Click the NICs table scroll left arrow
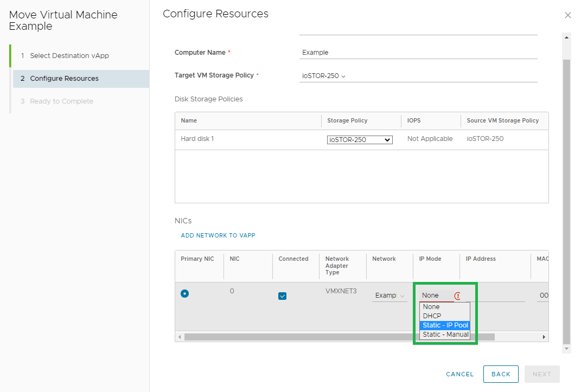 click(x=180, y=337)
